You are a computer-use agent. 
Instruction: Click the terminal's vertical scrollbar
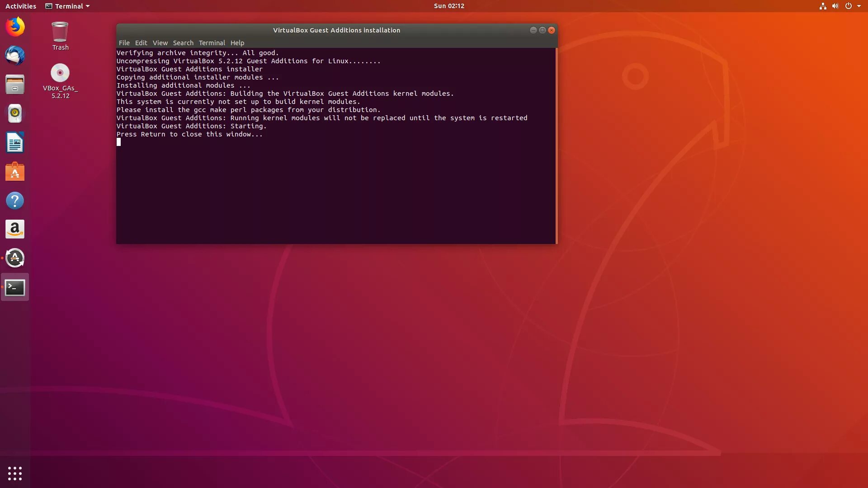coord(556,145)
